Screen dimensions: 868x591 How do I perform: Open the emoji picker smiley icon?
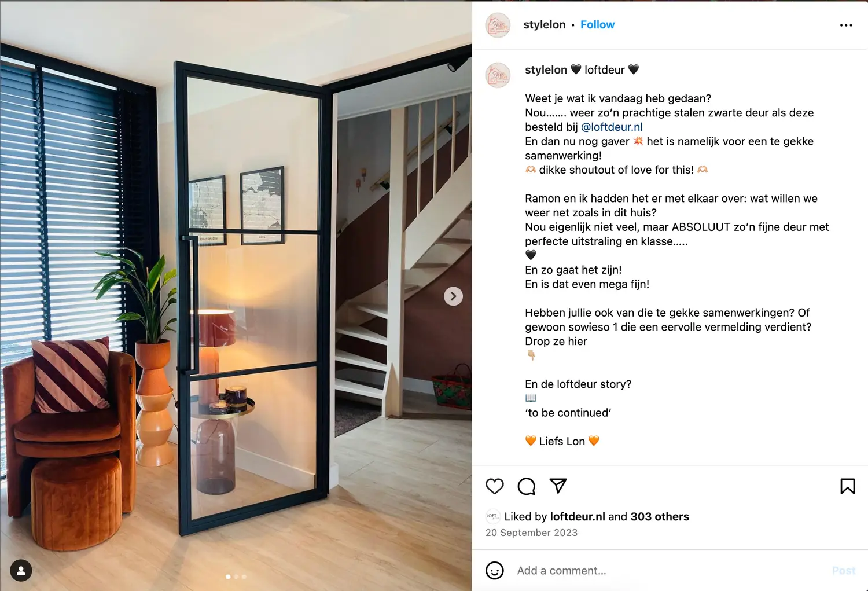tap(494, 571)
